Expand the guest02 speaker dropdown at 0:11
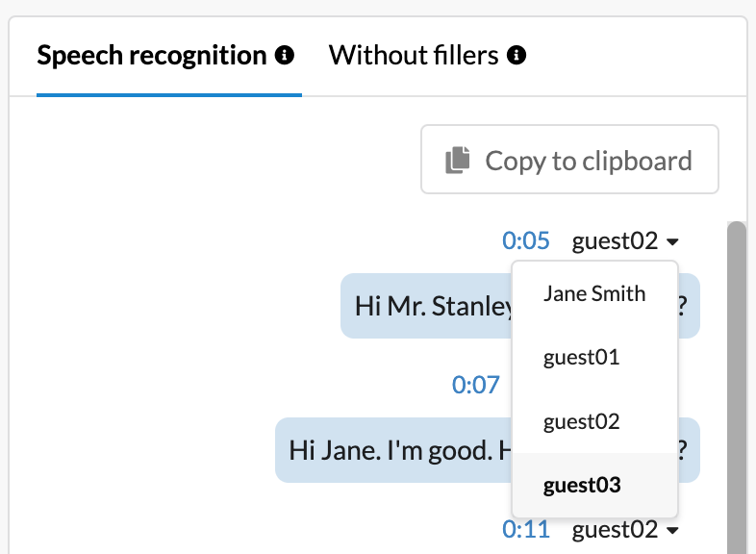Viewport: 756px width, 554px height. point(625,530)
